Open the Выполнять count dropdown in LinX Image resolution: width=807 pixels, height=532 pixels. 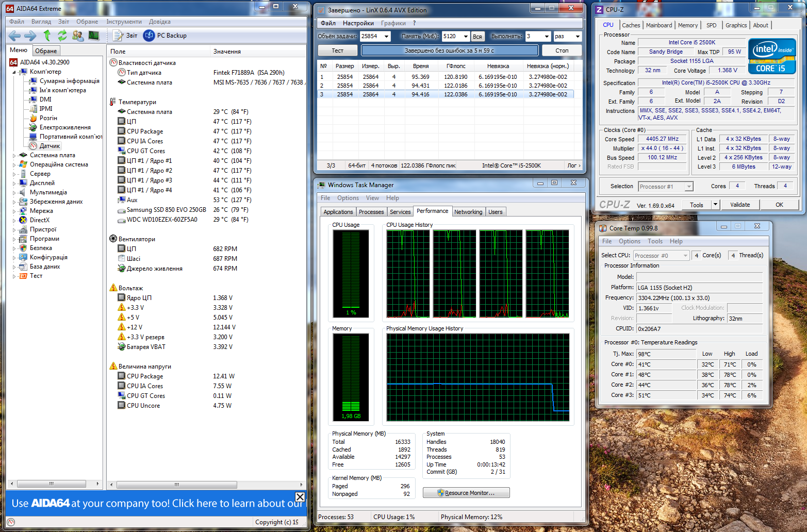pyautogui.click(x=546, y=37)
